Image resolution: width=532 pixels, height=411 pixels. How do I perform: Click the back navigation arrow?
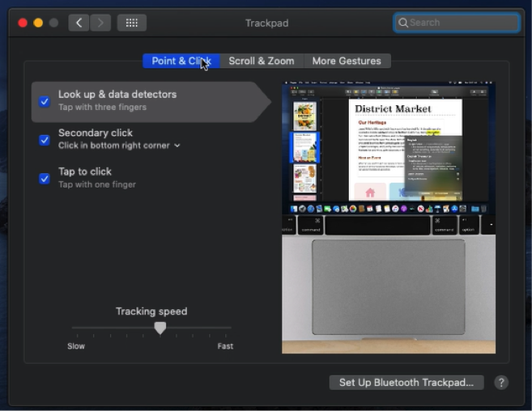(x=79, y=23)
